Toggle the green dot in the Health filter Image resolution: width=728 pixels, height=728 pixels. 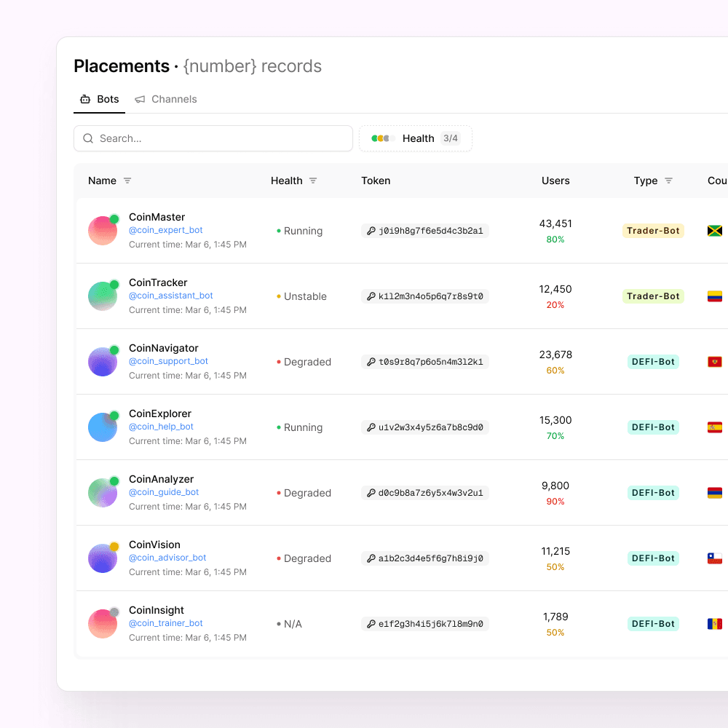tap(373, 138)
